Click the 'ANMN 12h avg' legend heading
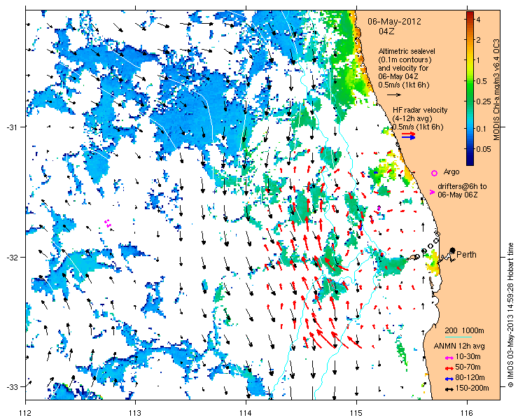This screenshot has width=518, height=420. tap(459, 346)
